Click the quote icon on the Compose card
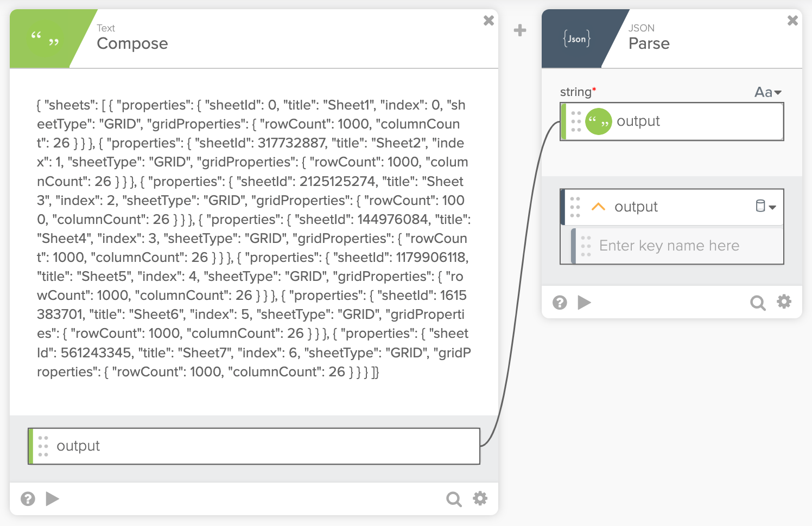This screenshot has height=526, width=812. (x=43, y=39)
